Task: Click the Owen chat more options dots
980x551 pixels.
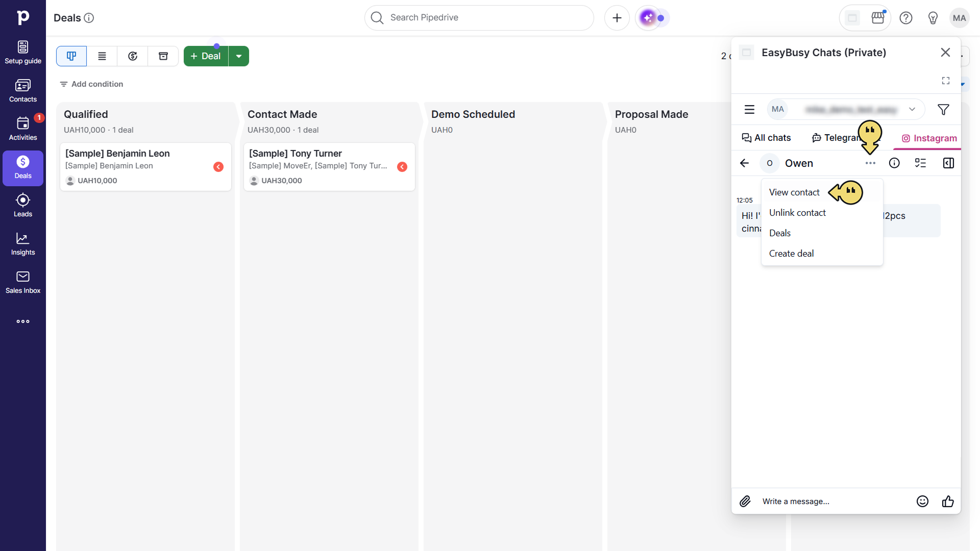Action: pos(871,163)
